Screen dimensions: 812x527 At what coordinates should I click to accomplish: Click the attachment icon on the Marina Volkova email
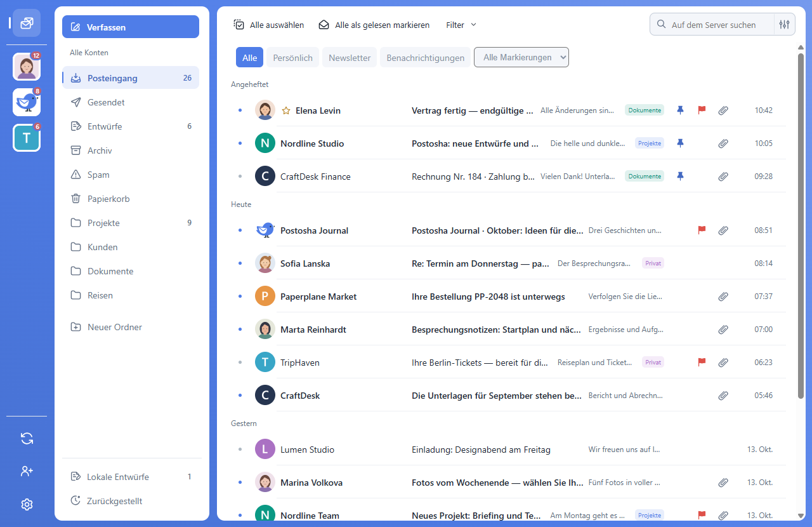[723, 483]
